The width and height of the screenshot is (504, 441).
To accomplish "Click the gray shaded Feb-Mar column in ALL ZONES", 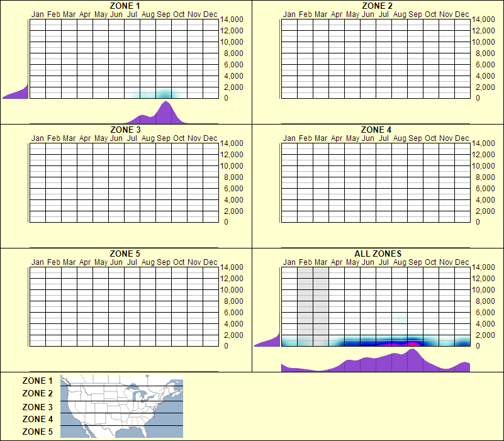I will (312, 302).
